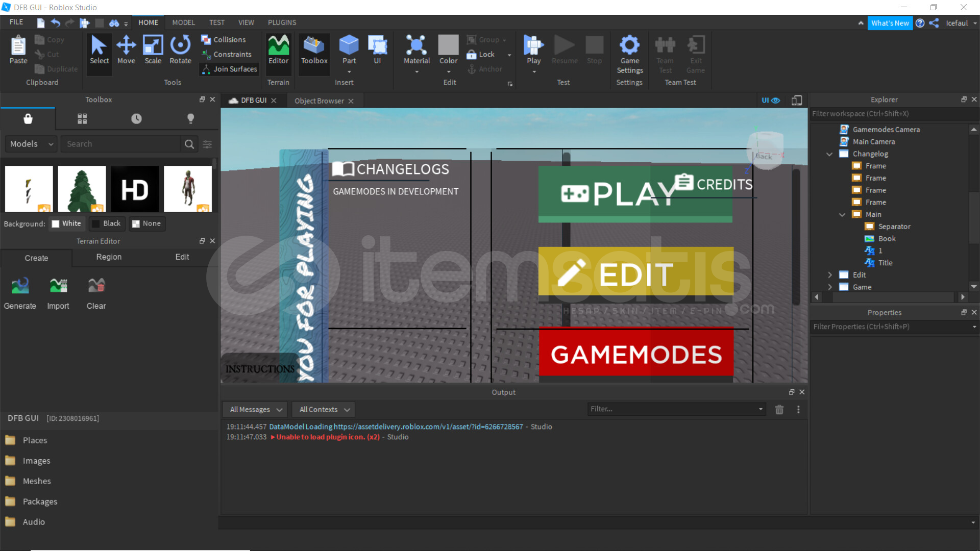Screen dimensions: 980x551
Task: Toggle Collisions option
Action: [x=224, y=39]
